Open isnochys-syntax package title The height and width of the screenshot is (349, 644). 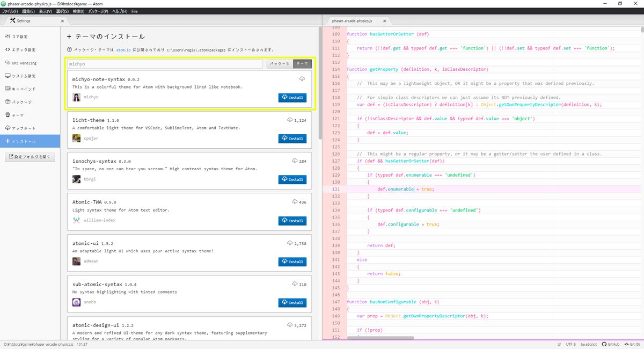(x=95, y=161)
